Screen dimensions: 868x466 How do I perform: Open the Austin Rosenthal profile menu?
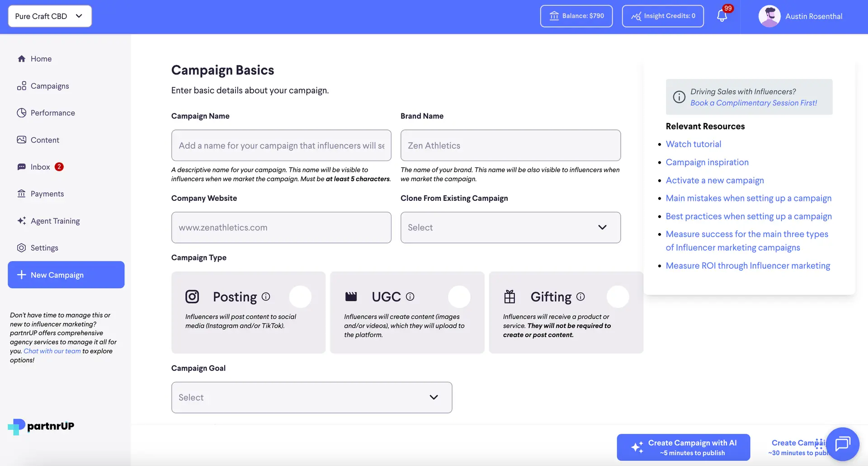coord(801,16)
